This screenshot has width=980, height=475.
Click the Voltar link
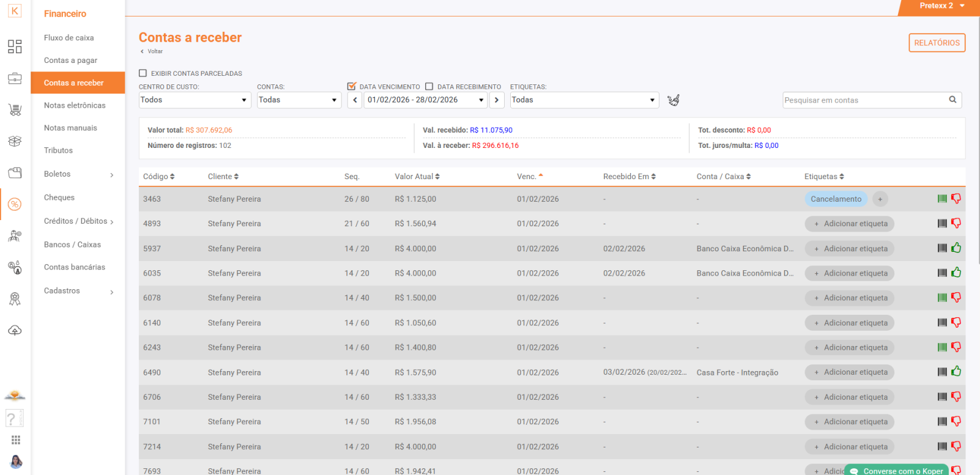pyautogui.click(x=154, y=51)
